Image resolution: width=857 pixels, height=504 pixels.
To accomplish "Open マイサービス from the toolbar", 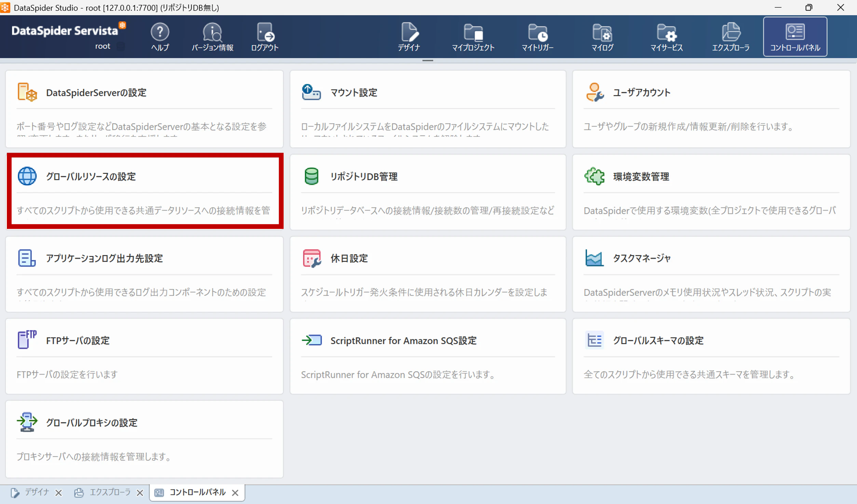I will (666, 37).
